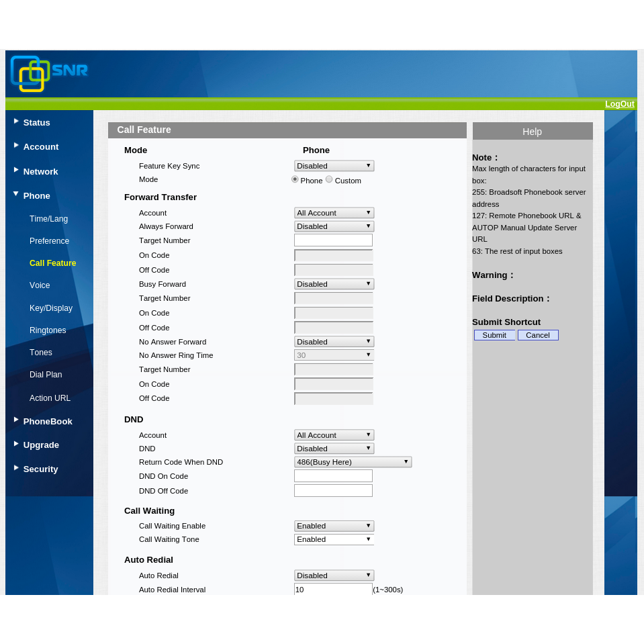
Task: Open the Feature Key Sync dropdown
Action: pos(334,166)
